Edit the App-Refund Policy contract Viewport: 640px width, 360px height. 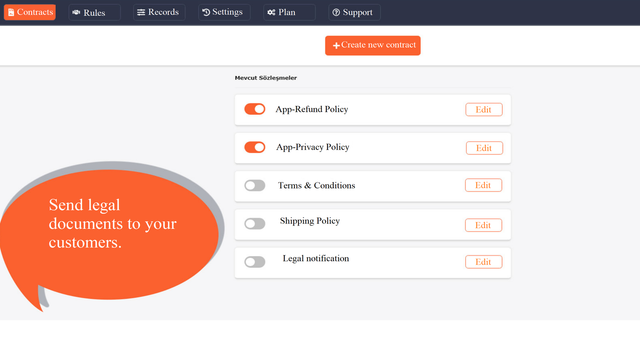pyautogui.click(x=484, y=109)
